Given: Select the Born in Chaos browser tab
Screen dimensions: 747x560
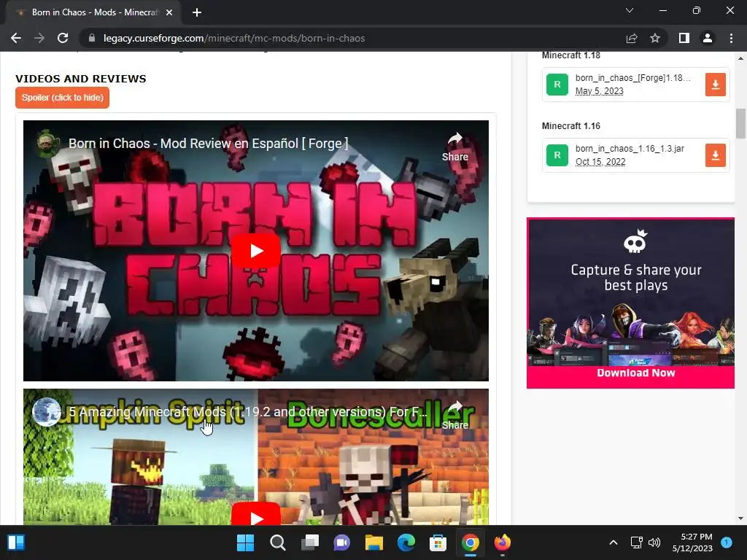Looking at the screenshot, I should click(x=94, y=12).
